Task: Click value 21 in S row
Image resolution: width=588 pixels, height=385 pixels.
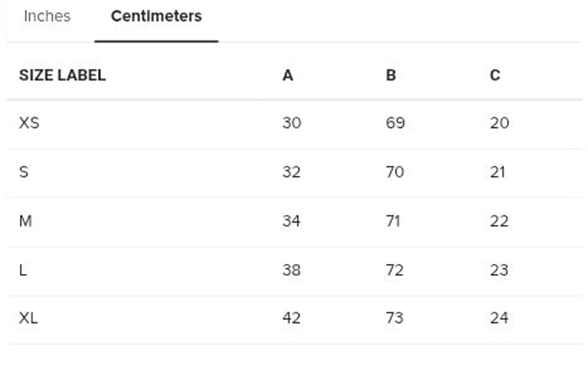Action: (x=498, y=171)
